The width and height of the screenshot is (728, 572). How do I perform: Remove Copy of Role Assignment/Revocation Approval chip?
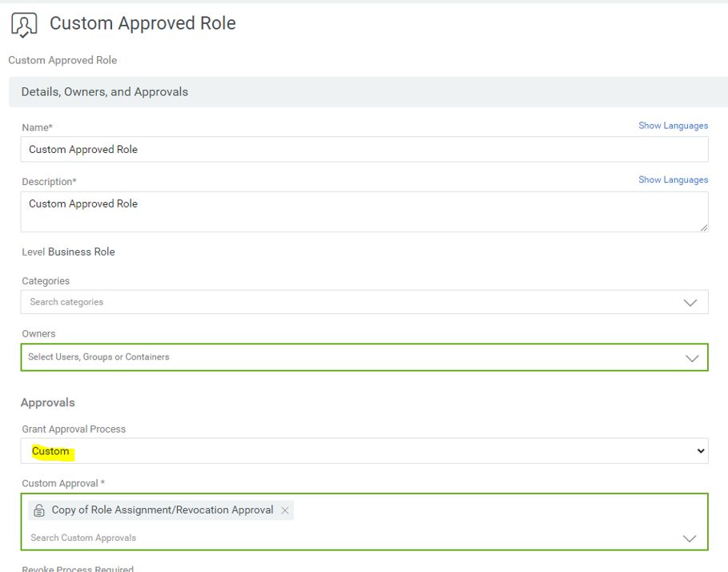[x=285, y=511]
